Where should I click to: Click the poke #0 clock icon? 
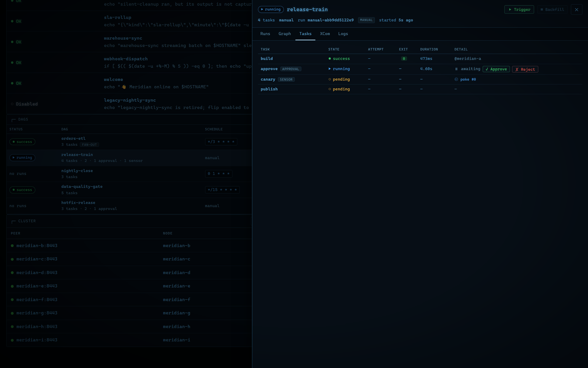(x=456, y=79)
